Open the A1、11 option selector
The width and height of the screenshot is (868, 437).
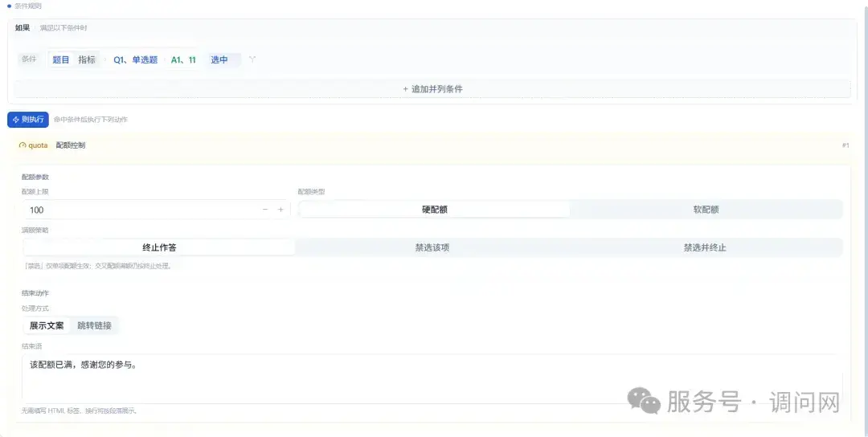click(183, 59)
